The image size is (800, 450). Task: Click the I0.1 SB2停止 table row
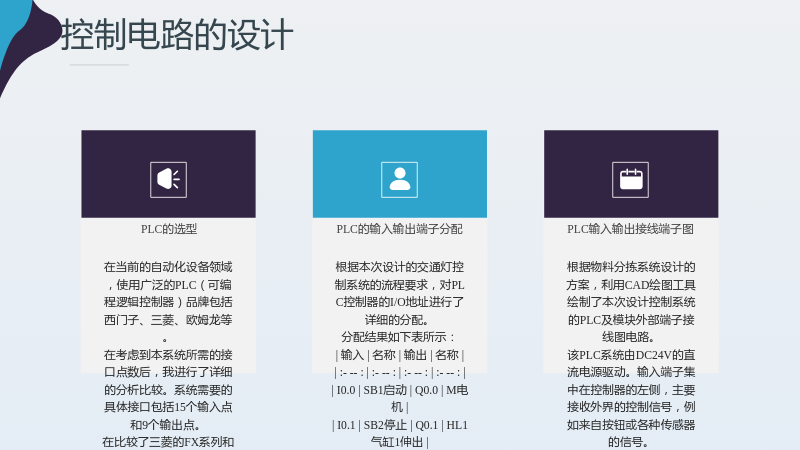399,433
